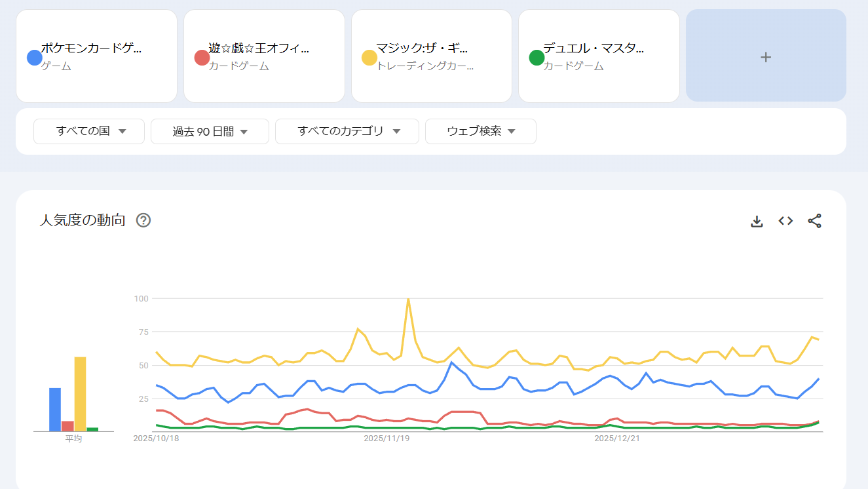Click the green dot of デュエル・マスタ term
The width and height of the screenshot is (868, 489).
click(537, 58)
